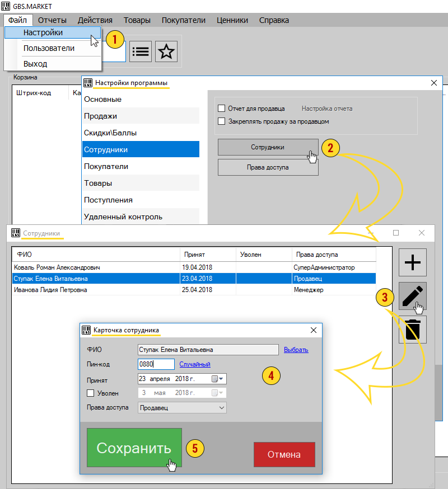Click the Пин-код input field

(x=156, y=364)
